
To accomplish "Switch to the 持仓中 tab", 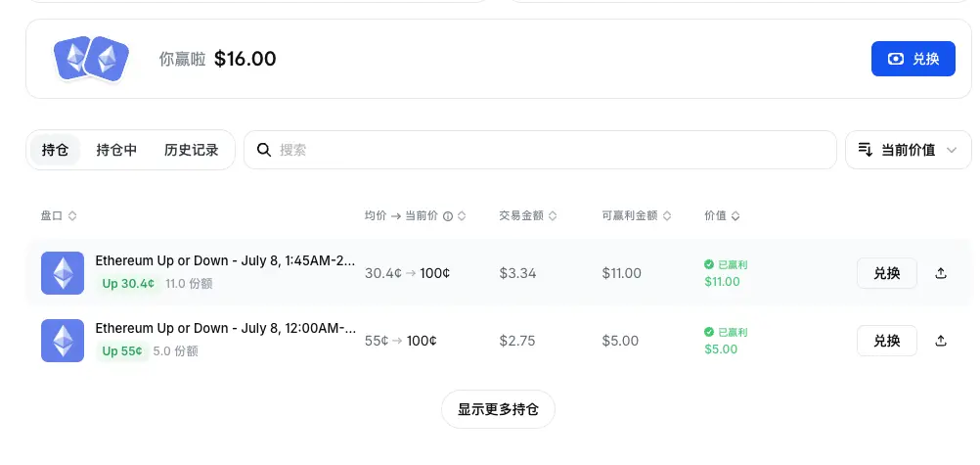I will (116, 150).
